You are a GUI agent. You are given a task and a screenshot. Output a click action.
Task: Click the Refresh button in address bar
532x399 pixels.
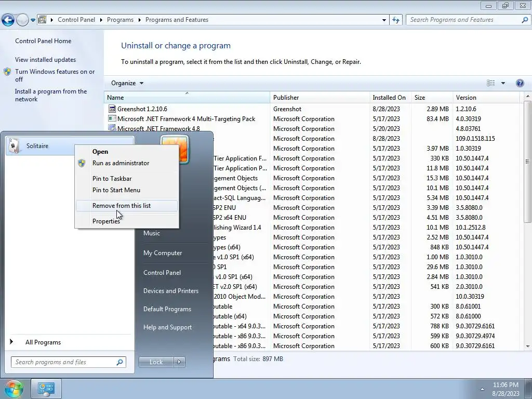coord(395,20)
